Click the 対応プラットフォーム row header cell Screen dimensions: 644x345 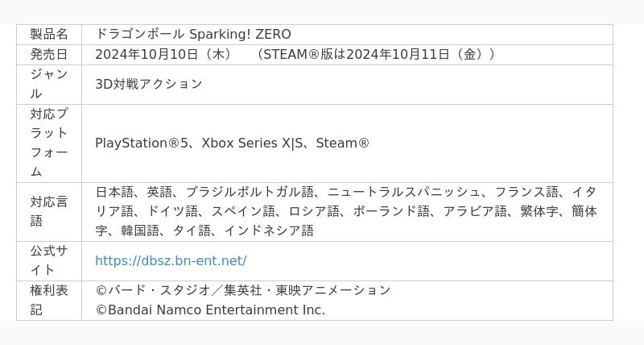click(49, 143)
